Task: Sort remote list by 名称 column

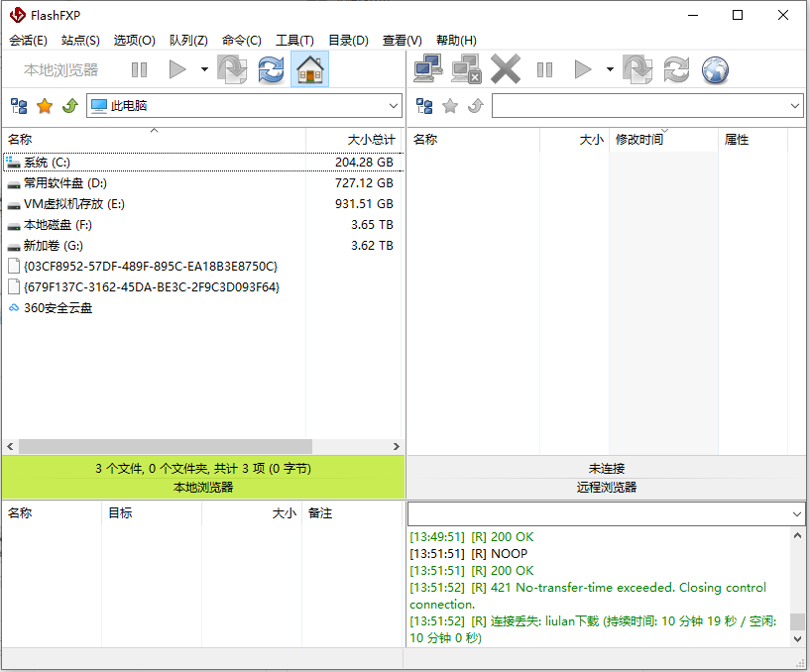Action: coord(474,140)
